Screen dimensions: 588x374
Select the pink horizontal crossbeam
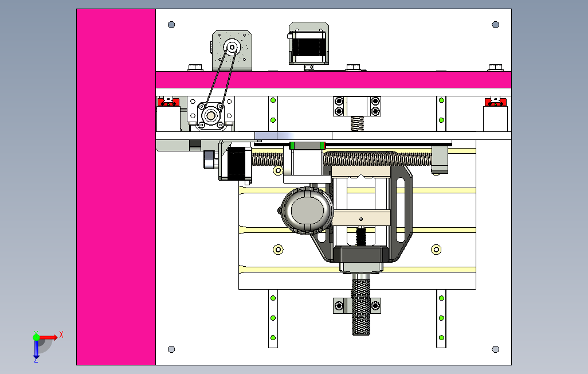pos(334,80)
